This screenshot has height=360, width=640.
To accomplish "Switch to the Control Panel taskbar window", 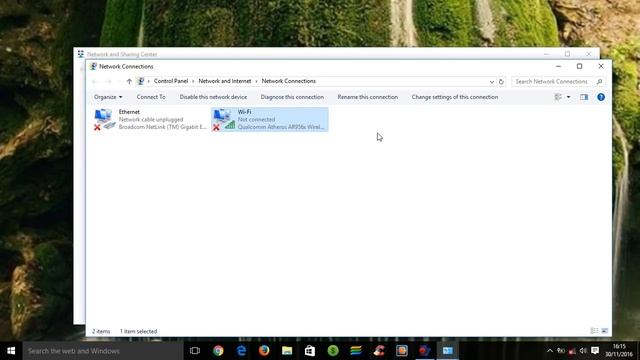I will [x=448, y=351].
